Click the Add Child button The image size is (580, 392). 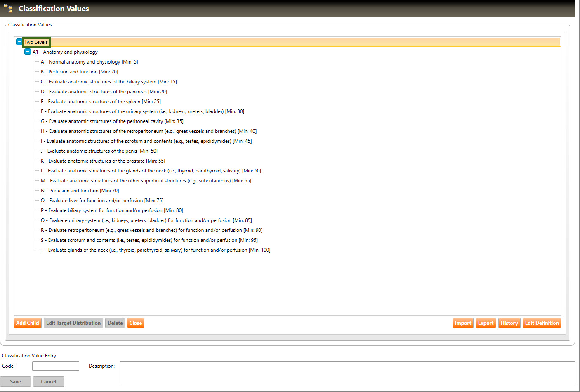(x=28, y=323)
